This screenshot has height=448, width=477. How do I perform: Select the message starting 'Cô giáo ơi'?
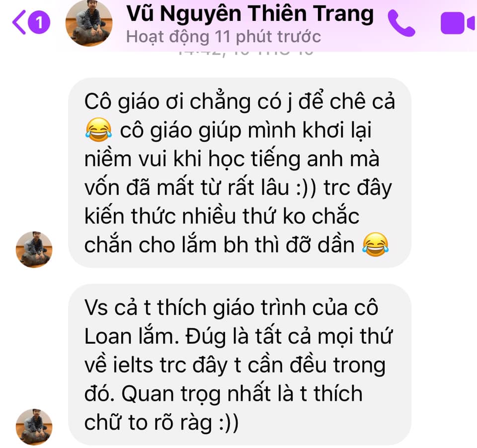coord(239,172)
